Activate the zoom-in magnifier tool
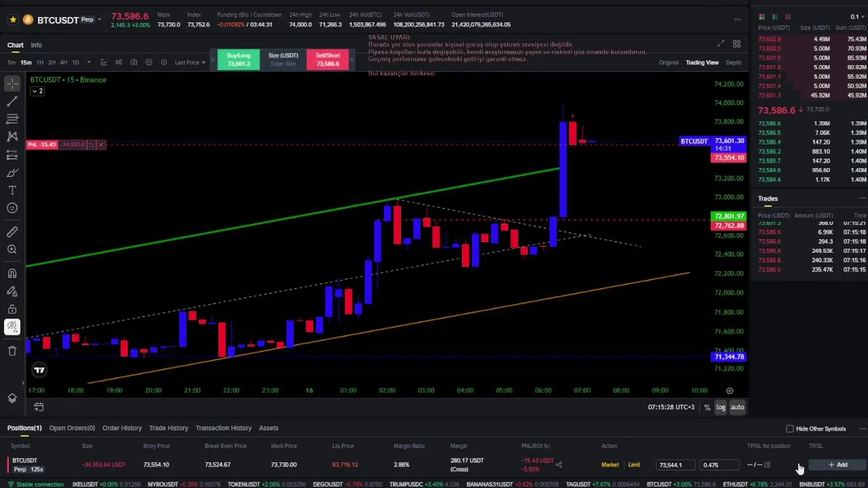 [x=12, y=249]
